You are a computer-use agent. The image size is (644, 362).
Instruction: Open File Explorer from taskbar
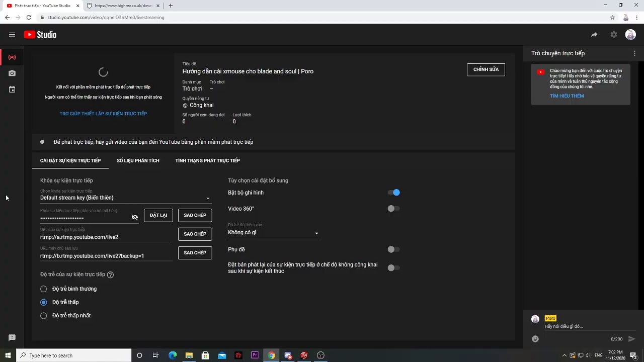[x=189, y=355]
